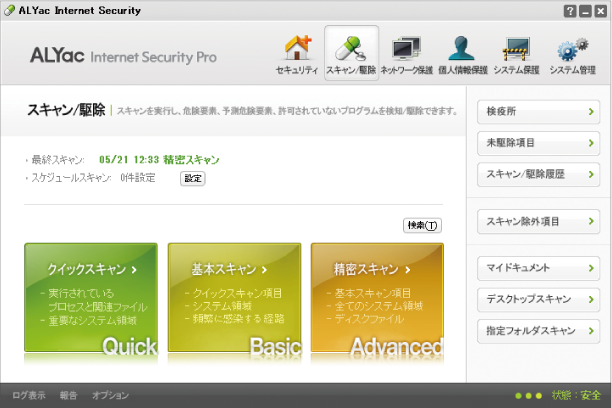Screen dimensions: 612x408
Task: Open オプション in the bottom bar
Action: pyautogui.click(x=110, y=395)
